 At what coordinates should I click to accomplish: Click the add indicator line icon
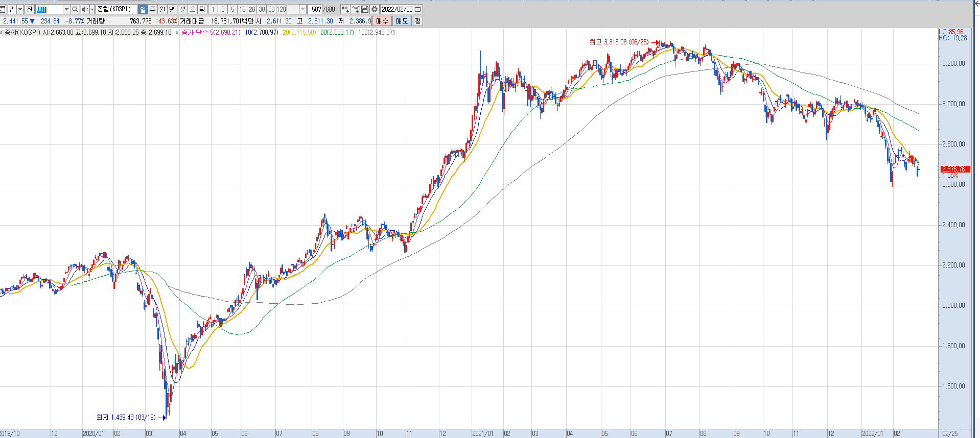355,9
